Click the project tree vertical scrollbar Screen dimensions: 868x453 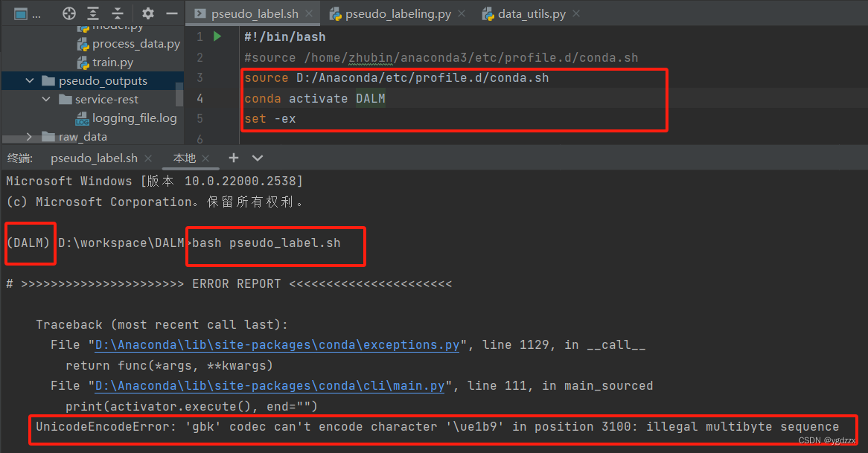coord(179,94)
